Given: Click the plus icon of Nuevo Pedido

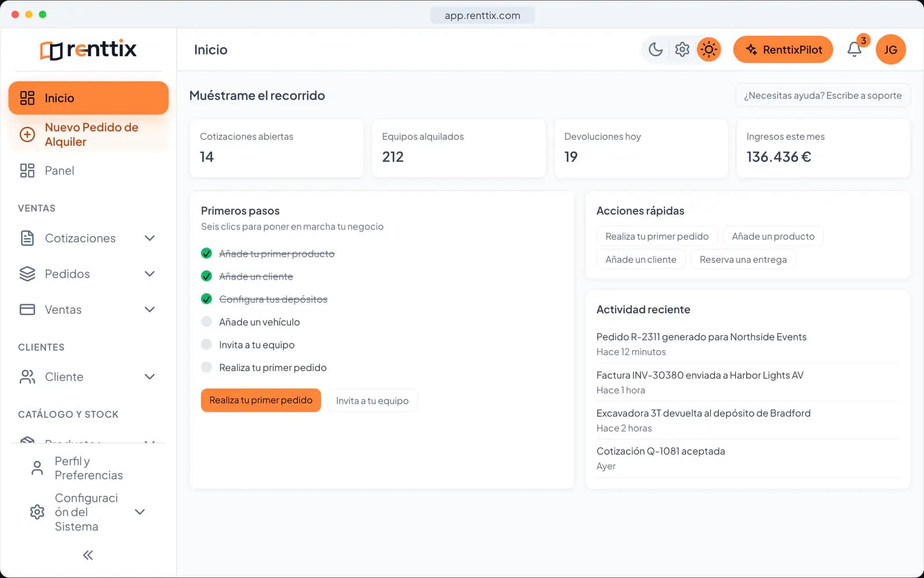Looking at the screenshot, I should coord(27,135).
